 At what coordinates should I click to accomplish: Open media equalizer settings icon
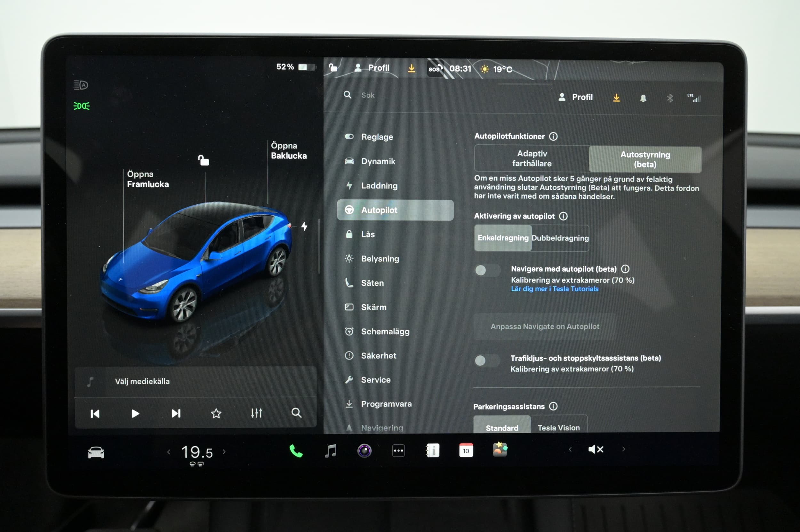[256, 413]
